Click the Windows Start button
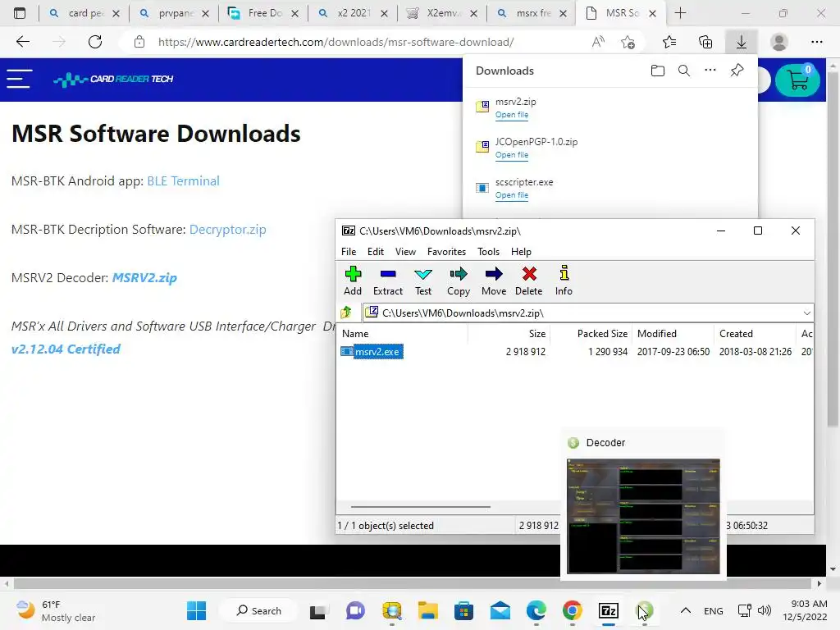Viewport: 840px width, 630px height. [197, 610]
